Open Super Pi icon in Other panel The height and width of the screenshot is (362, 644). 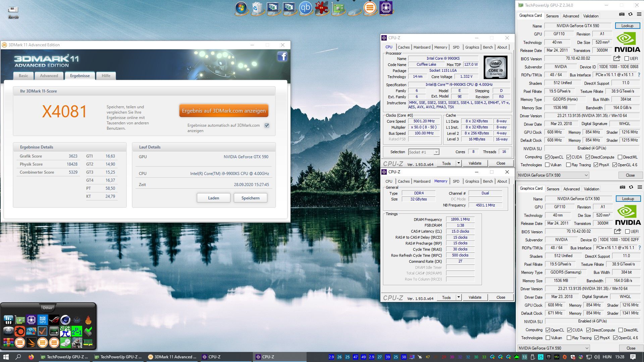[x=65, y=331]
